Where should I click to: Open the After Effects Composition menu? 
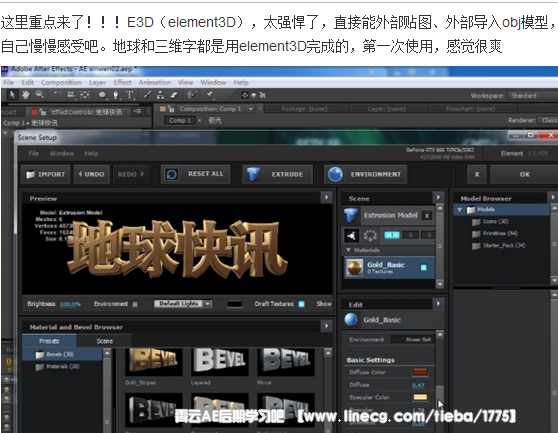pos(61,83)
